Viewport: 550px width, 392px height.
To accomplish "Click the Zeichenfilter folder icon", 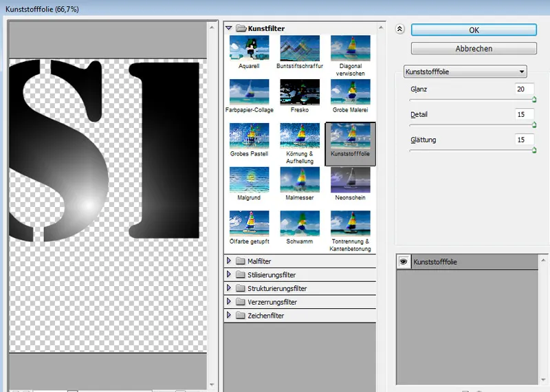I will (x=240, y=315).
